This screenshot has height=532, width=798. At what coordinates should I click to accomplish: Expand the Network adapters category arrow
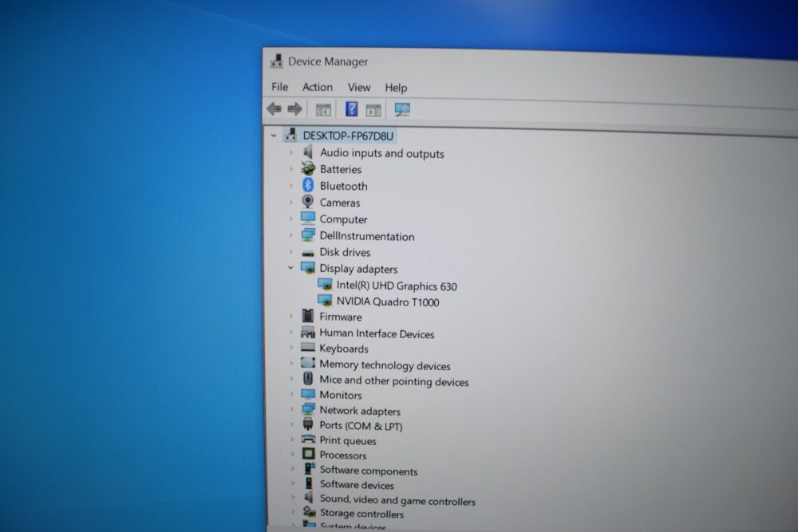(x=291, y=409)
